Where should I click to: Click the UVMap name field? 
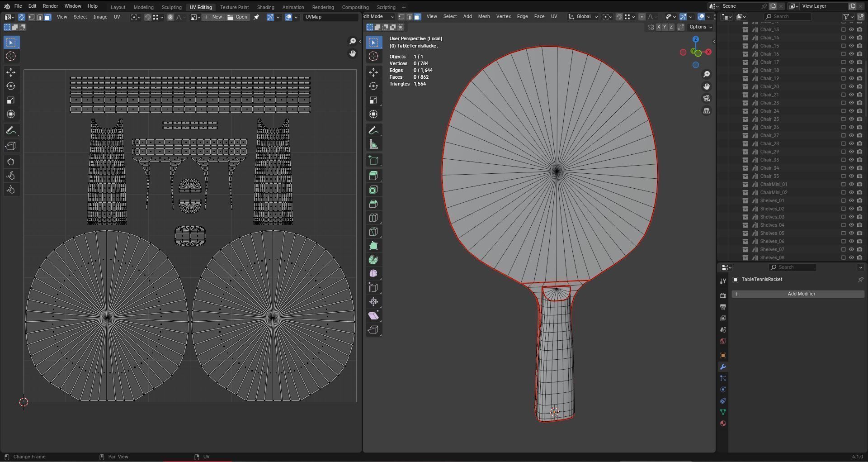(x=330, y=17)
